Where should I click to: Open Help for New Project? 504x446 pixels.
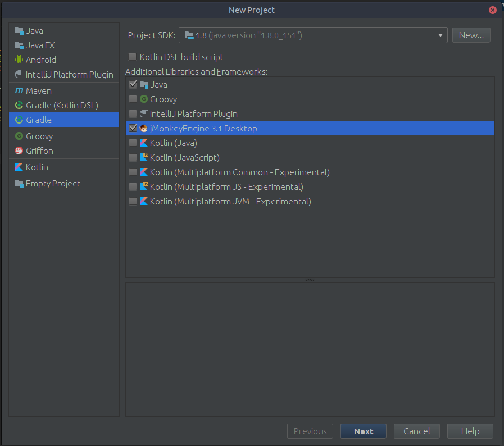pos(470,431)
